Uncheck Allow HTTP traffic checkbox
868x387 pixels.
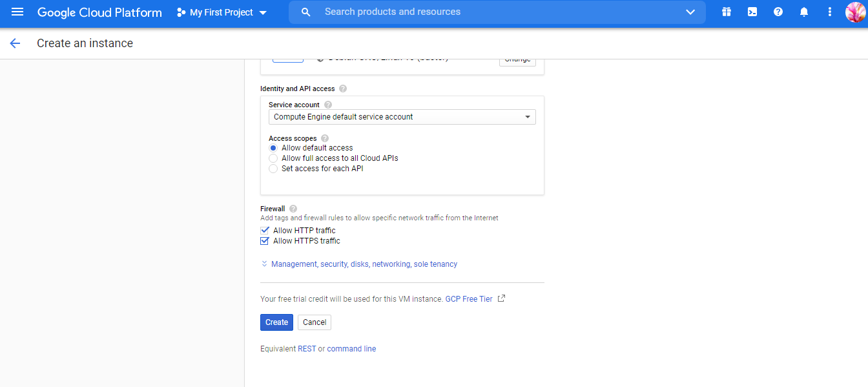[264, 231]
